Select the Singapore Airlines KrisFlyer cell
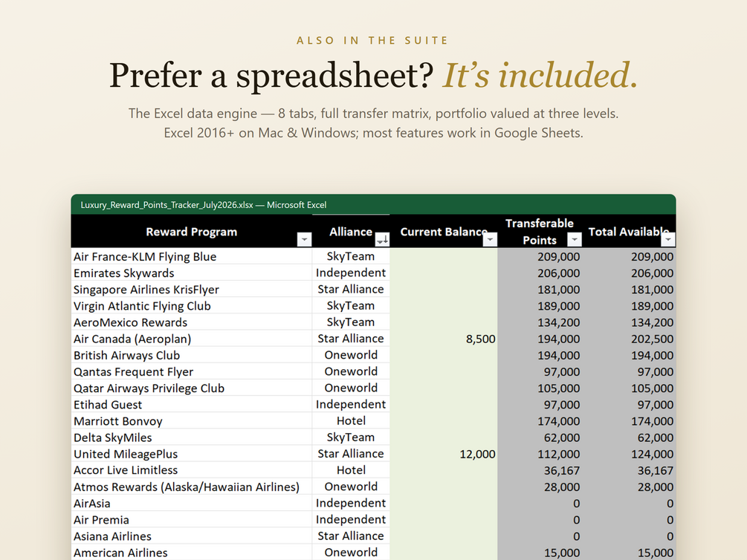747x560 pixels. pos(192,289)
